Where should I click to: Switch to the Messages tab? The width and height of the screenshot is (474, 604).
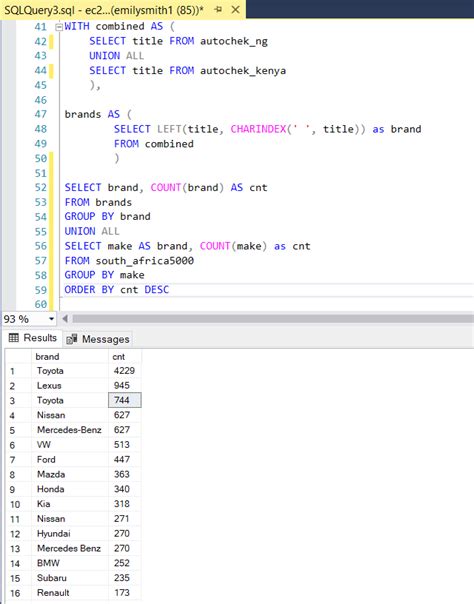tap(98, 339)
